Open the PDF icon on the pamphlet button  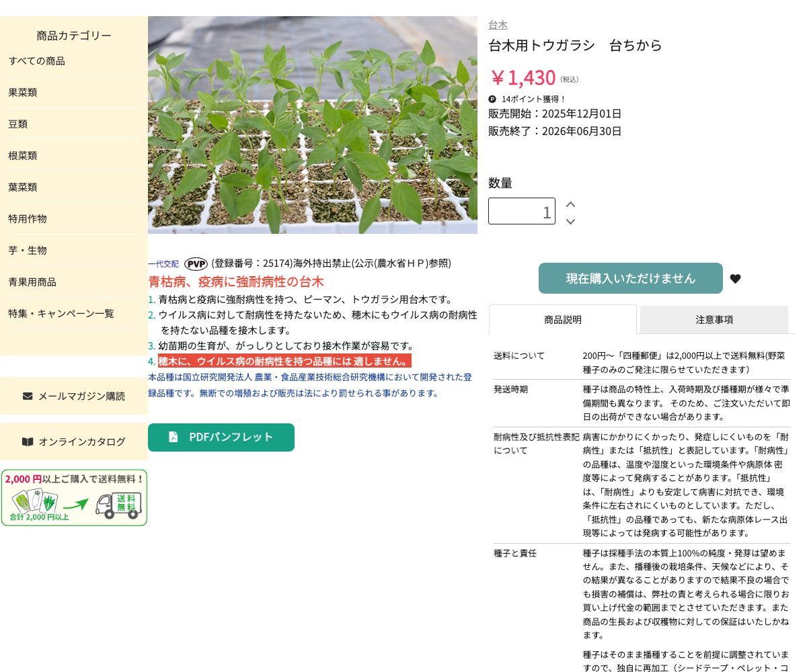[172, 437]
